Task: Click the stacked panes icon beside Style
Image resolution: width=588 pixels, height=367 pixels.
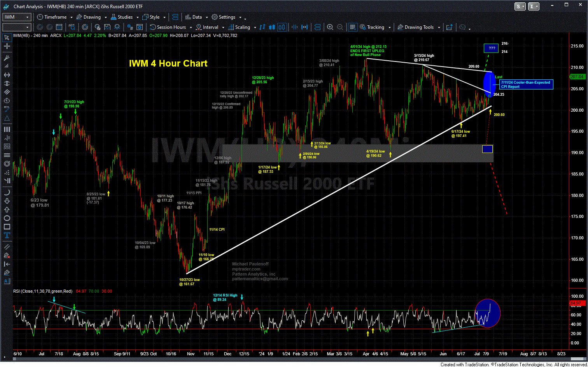Action: pos(175,17)
